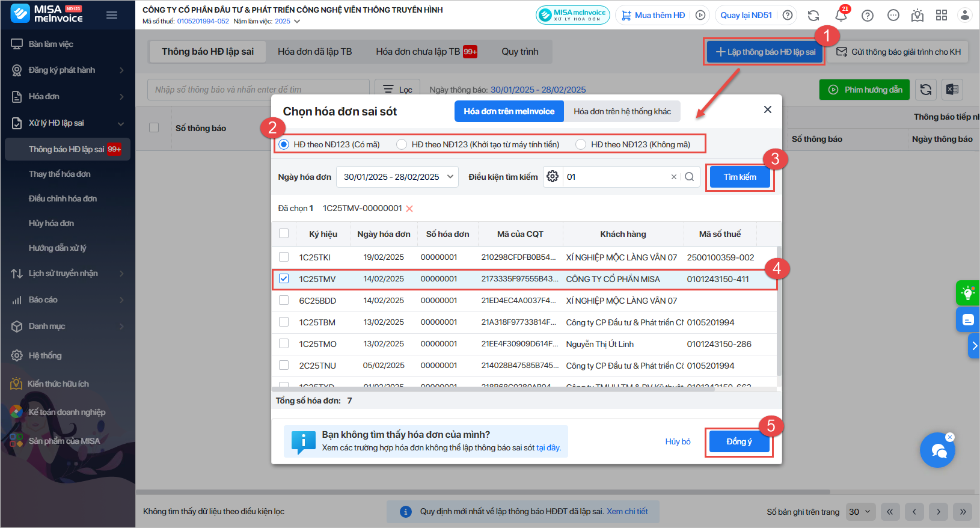The height and width of the screenshot is (528, 980).
Task: Toggle the hamburger sidebar menu icon
Action: (112, 15)
